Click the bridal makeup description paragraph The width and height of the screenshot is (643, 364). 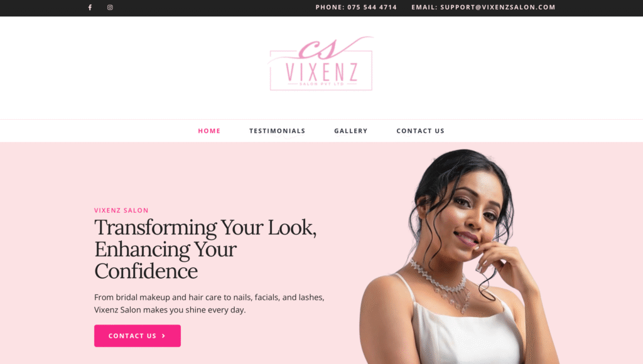[x=209, y=303]
